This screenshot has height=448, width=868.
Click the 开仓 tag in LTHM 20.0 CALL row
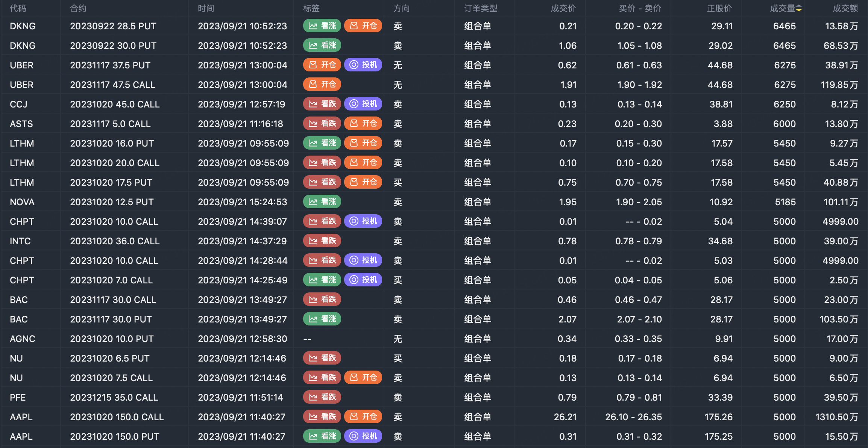pos(363,162)
